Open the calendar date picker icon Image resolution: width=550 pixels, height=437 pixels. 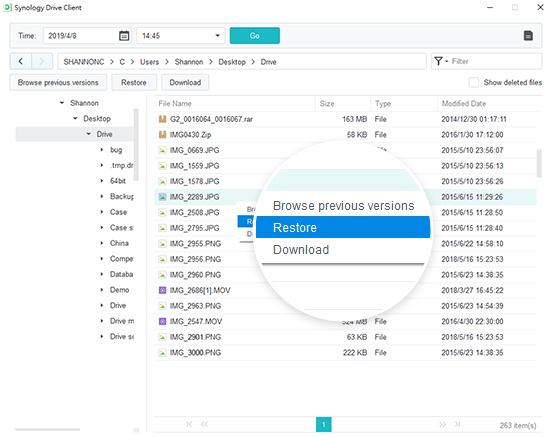point(124,36)
